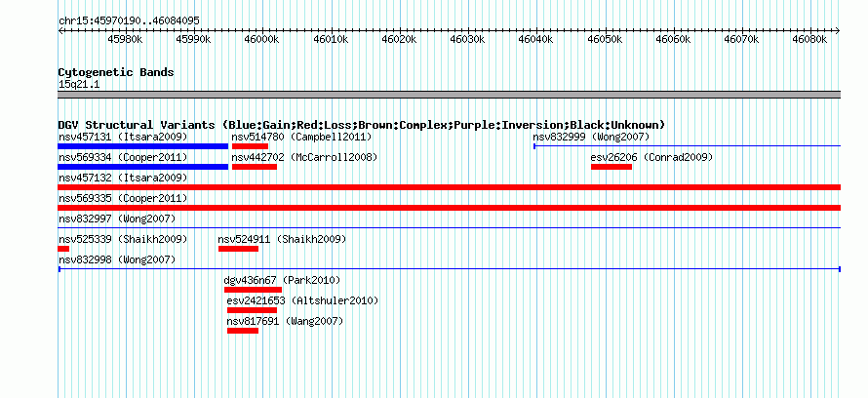Open the esv26206 (Conrad2009) label

coord(651,157)
